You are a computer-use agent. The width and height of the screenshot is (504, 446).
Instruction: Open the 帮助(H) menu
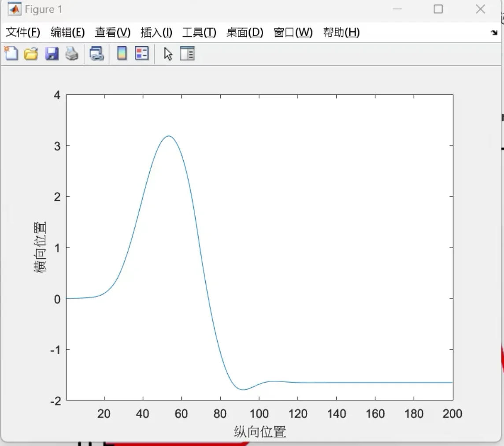[x=341, y=32]
